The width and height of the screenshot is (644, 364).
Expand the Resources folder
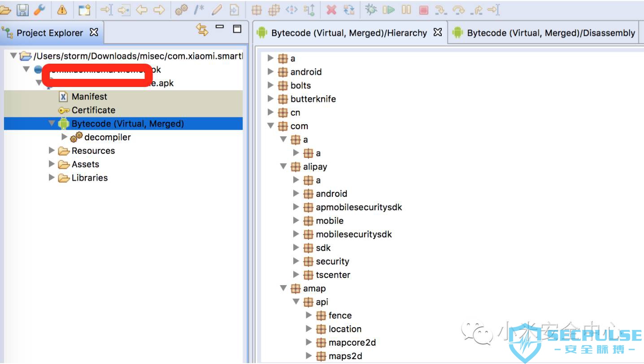52,150
